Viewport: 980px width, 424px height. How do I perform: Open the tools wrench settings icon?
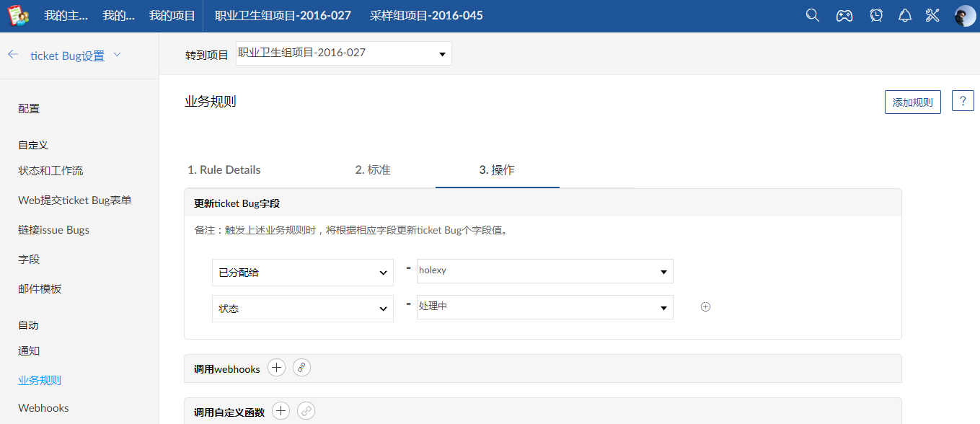(x=932, y=15)
